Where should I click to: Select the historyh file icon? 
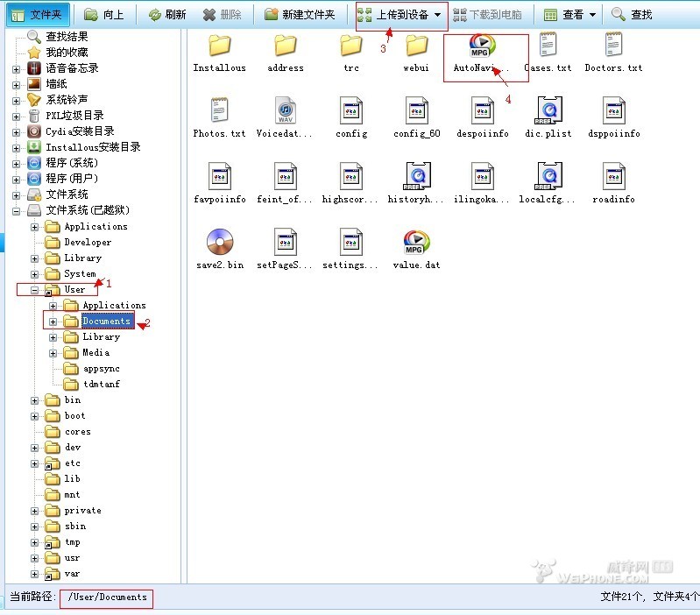coord(415,176)
